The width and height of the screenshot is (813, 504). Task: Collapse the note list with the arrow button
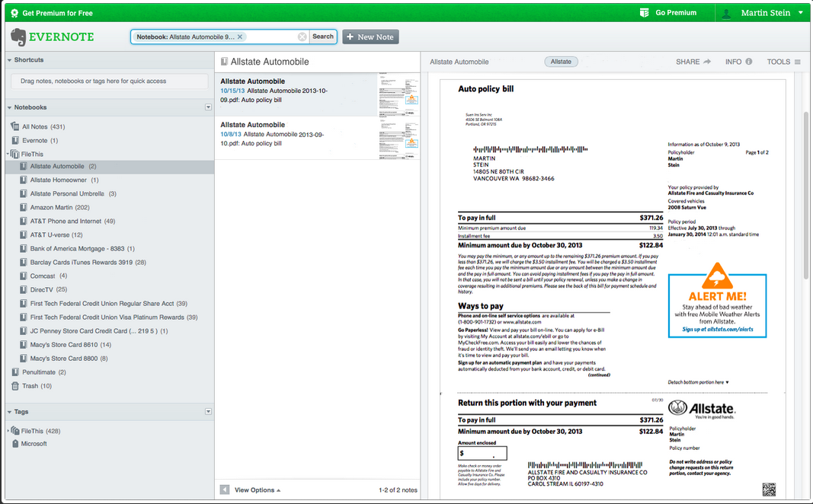(225, 490)
